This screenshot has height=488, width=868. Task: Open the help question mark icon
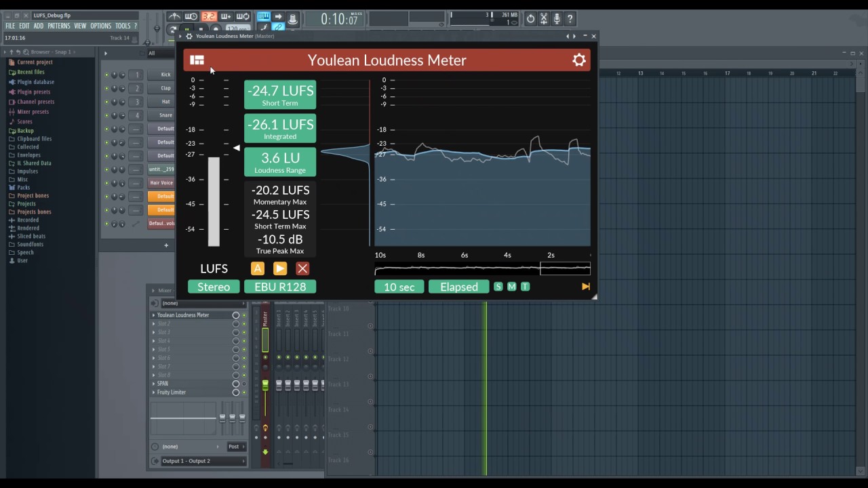click(570, 19)
